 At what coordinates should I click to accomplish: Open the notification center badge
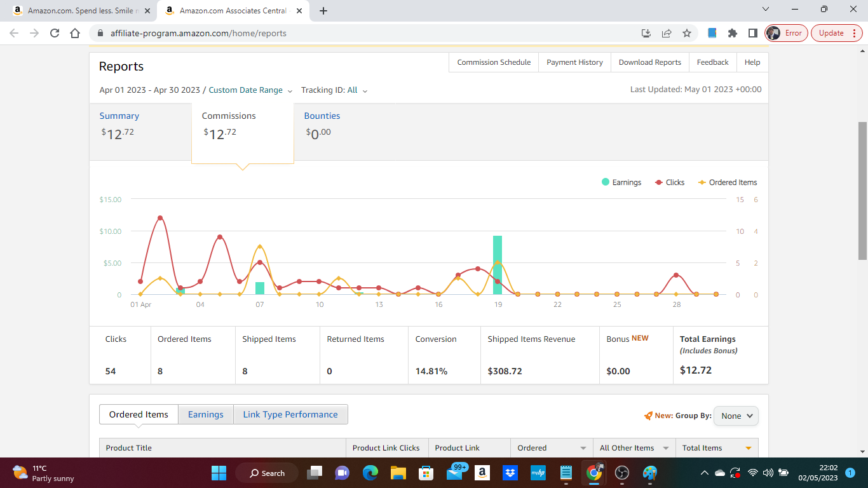pyautogui.click(x=850, y=473)
